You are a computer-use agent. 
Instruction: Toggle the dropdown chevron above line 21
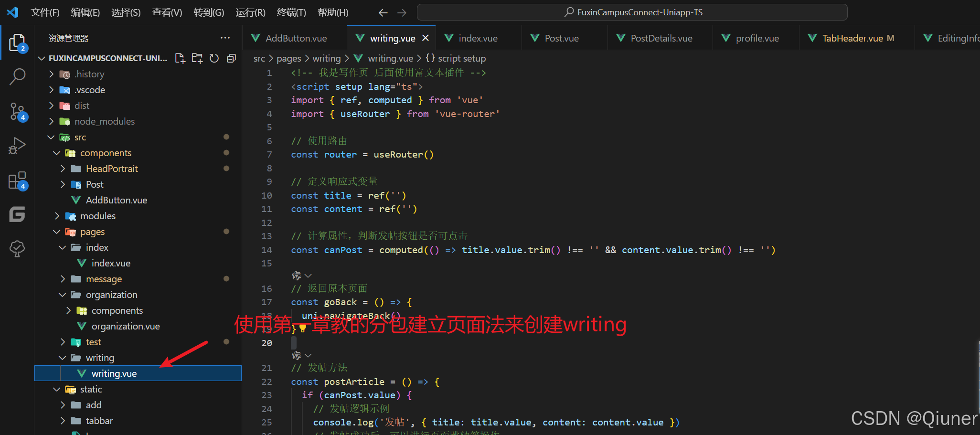point(308,355)
